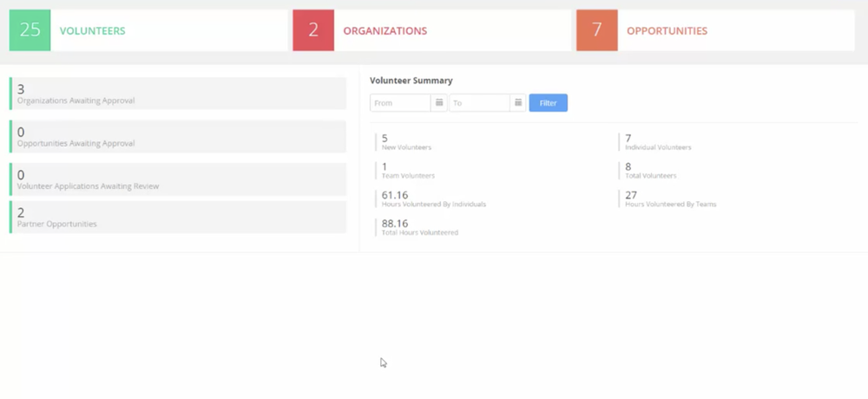
Task: Click the 61.16 hours value
Action: [x=395, y=195]
